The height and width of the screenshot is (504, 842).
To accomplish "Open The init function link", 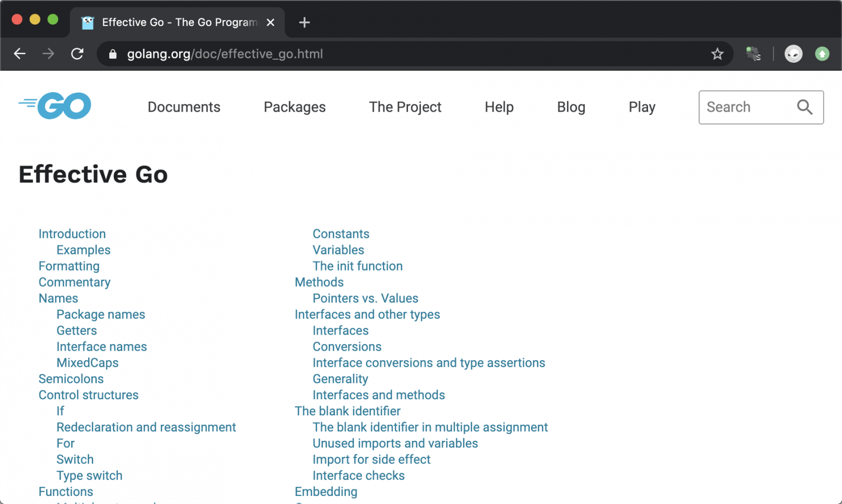I will point(358,266).
